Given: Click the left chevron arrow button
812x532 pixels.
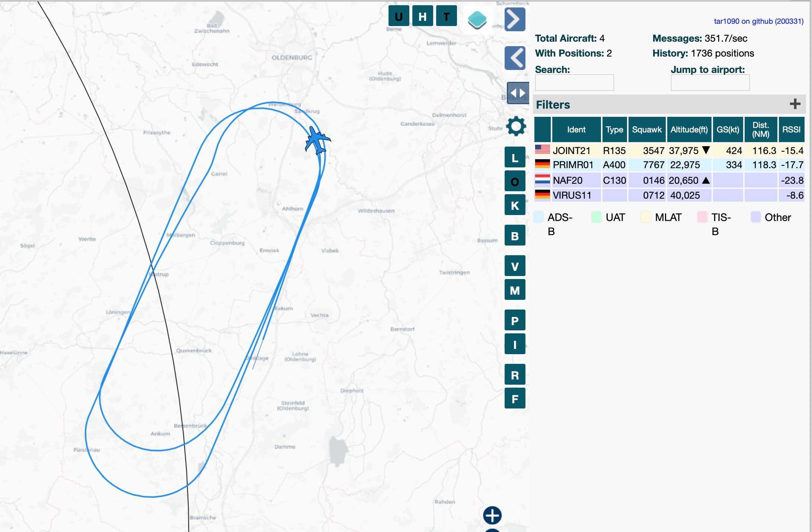Looking at the screenshot, I should click(515, 58).
